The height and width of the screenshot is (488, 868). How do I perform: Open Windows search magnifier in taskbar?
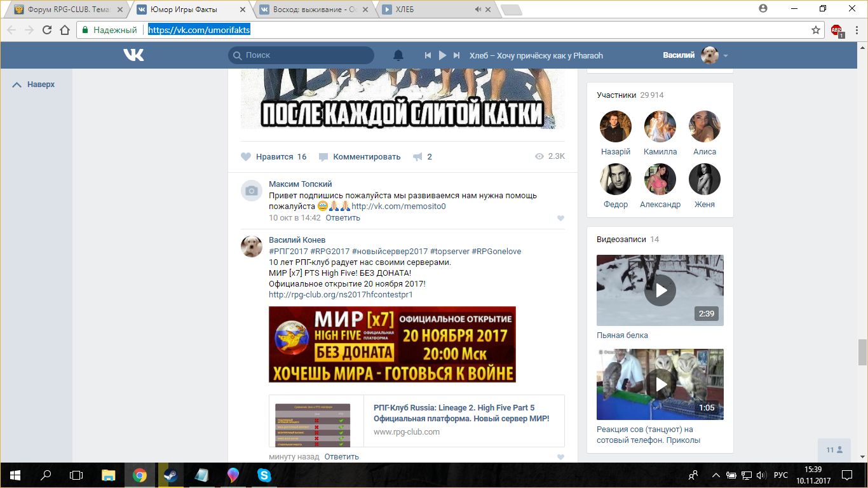tap(46, 475)
